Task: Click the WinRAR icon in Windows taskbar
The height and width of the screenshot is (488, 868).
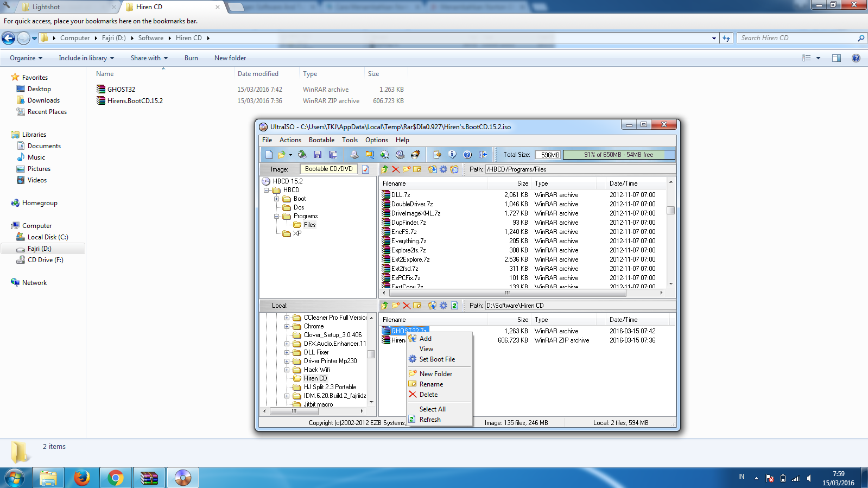Action: click(149, 478)
